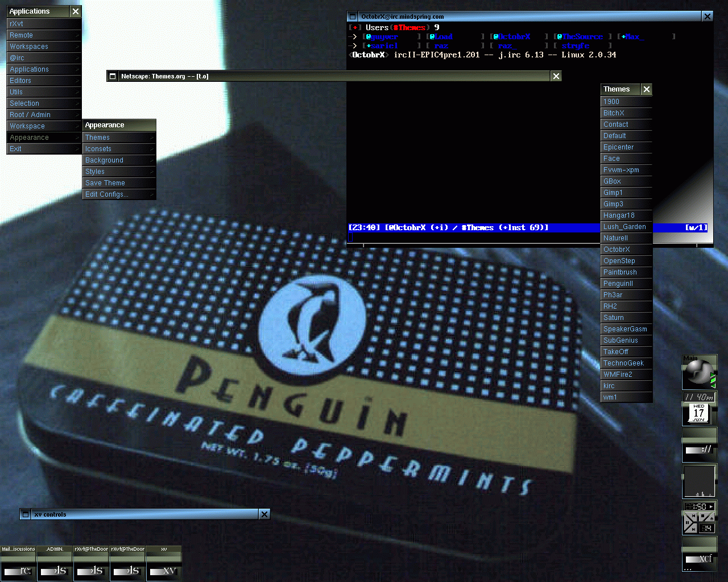
Task: Apply the Hangar18 theme
Action: tap(626, 215)
